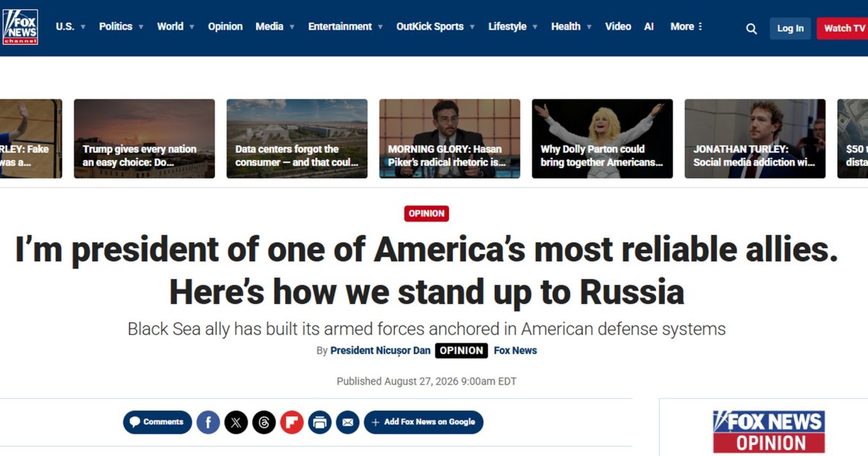Open the More menu
Viewport: 868px width, 456px height.
pyautogui.click(x=686, y=26)
